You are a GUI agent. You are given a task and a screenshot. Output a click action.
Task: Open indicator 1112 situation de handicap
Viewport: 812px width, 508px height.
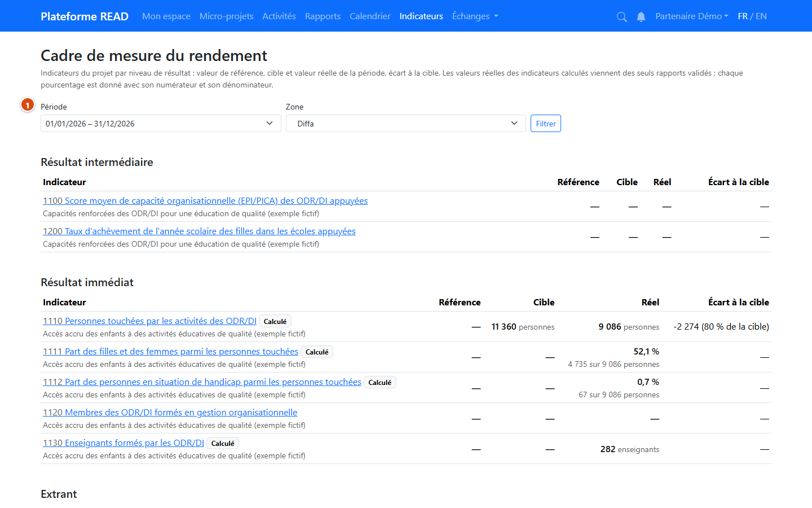202,382
